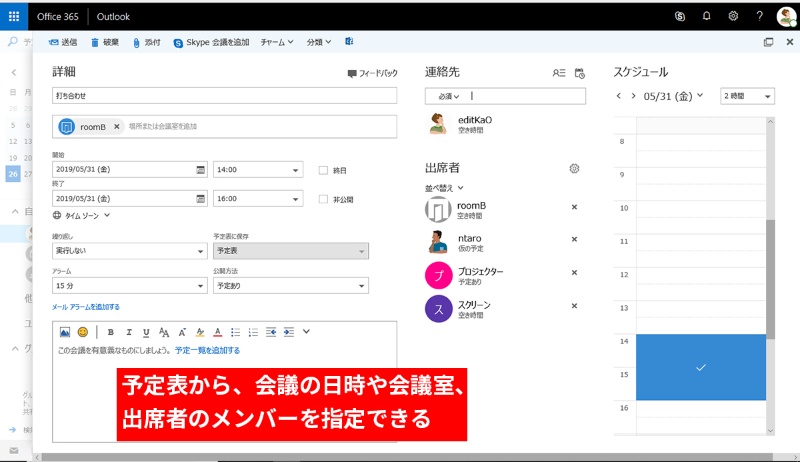This screenshot has height=462, width=800.
Task: Insert emoji in message body
Action: (83, 332)
